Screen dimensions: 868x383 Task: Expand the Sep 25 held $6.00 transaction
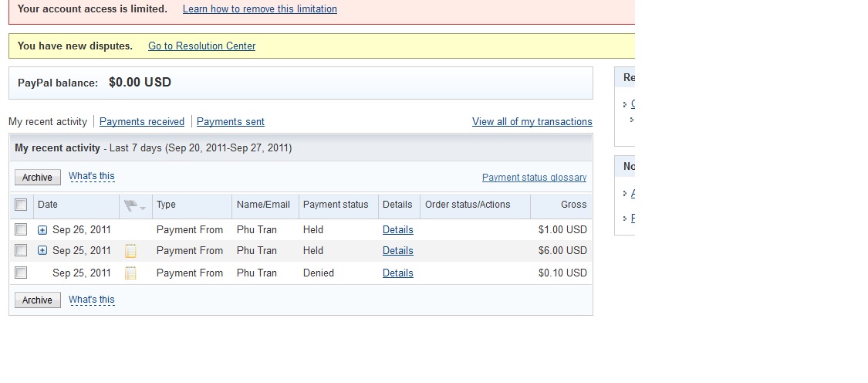click(x=42, y=251)
